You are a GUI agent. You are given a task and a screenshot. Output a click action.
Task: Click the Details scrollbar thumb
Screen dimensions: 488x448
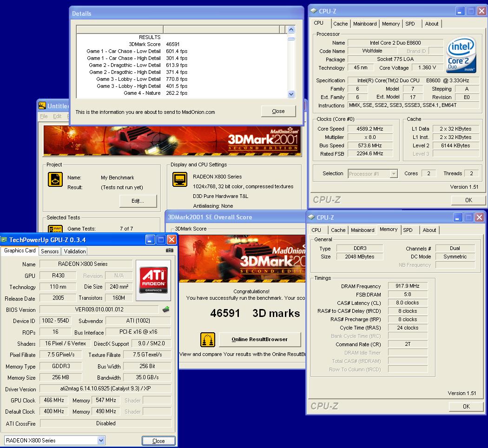[x=291, y=39]
